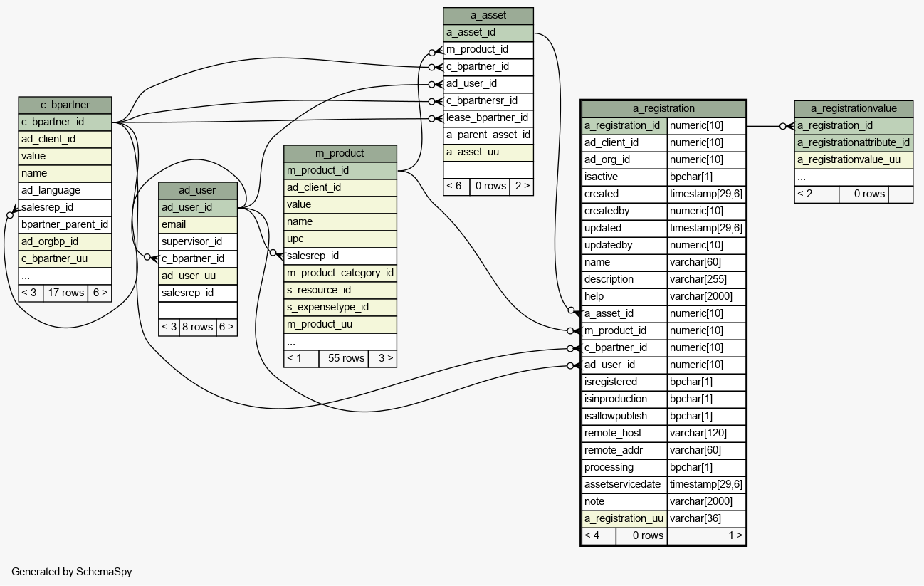Select note in a_registration

tap(624, 501)
